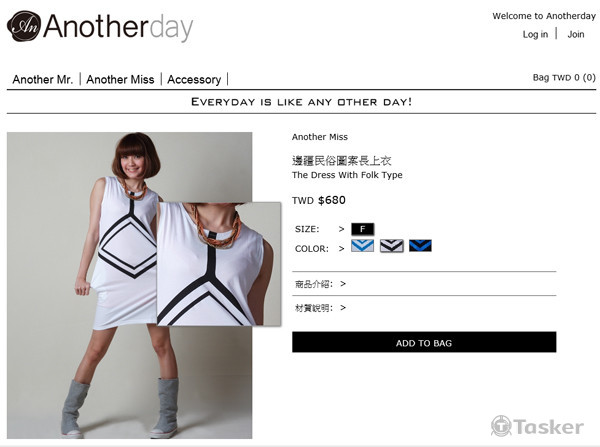The height and width of the screenshot is (447, 600).
Task: Click the Log in link
Action: (535, 34)
